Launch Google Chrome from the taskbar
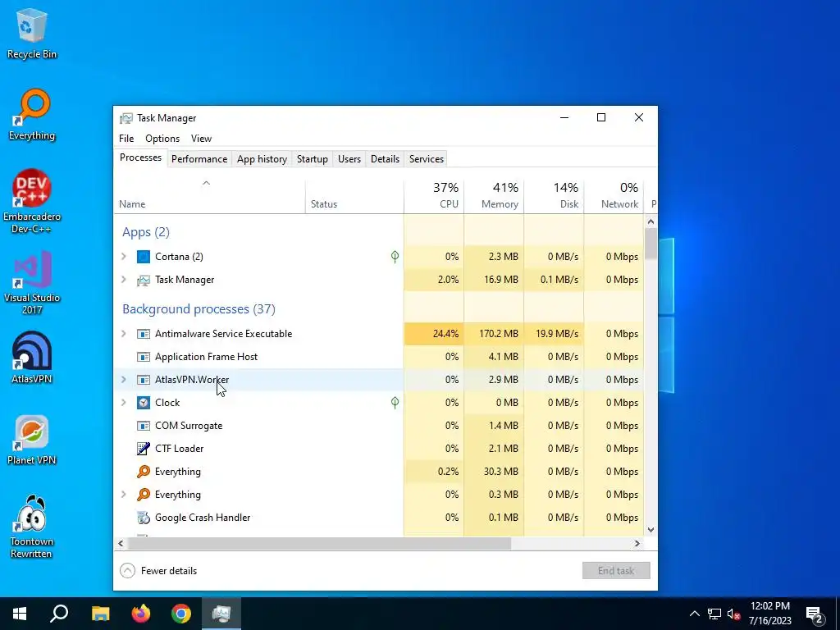The width and height of the screenshot is (840, 630). point(181,614)
